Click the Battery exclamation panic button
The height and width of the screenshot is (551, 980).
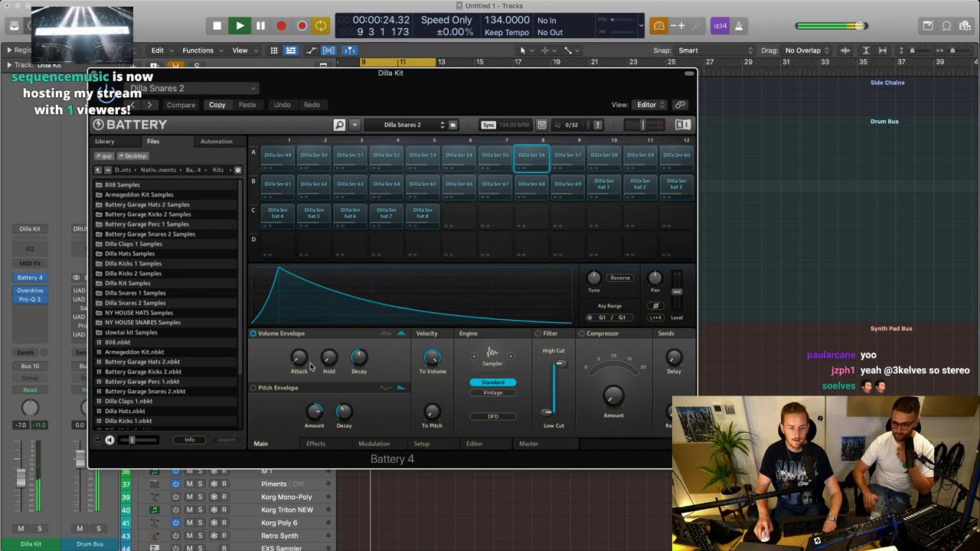(598, 125)
